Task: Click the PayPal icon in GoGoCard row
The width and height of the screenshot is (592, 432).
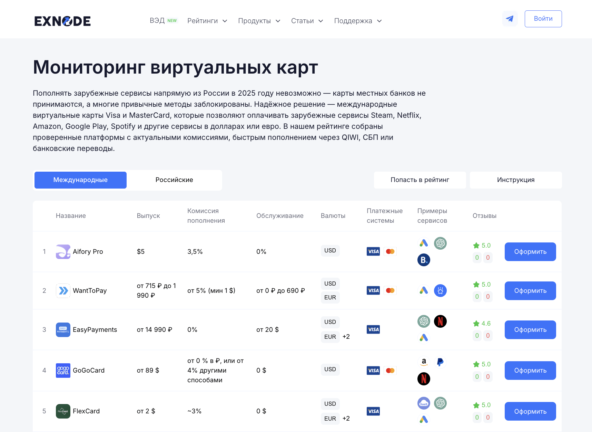Action: pos(440,362)
